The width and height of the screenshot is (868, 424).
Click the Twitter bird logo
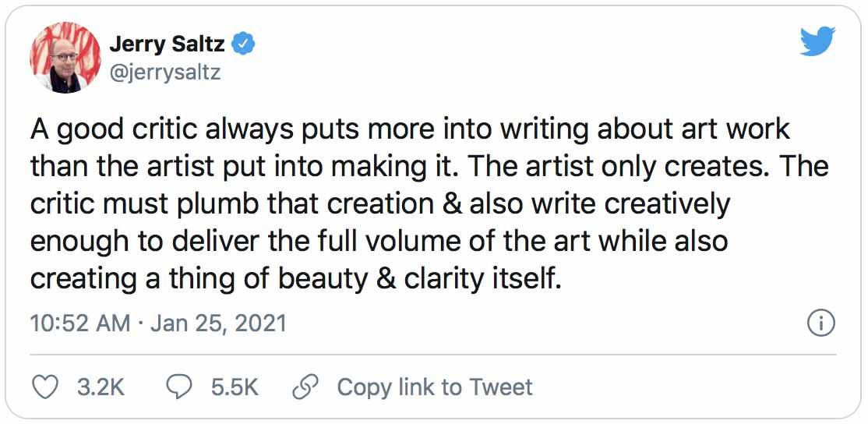(817, 41)
